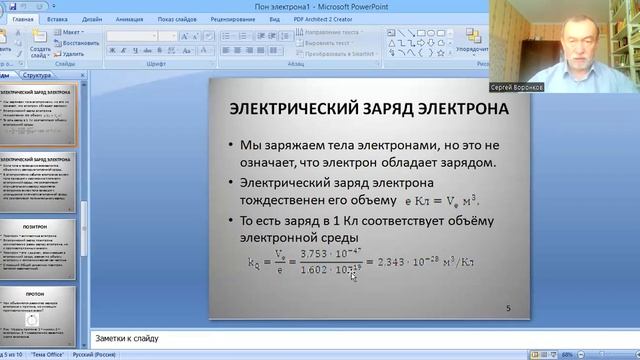Switch to the Главная ribbon tab

(x=23, y=19)
